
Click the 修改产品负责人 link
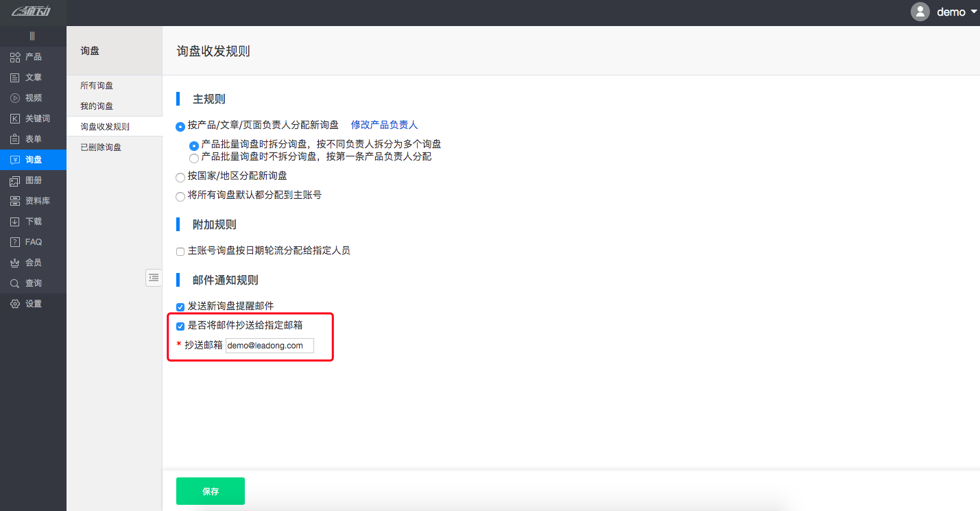tap(384, 125)
